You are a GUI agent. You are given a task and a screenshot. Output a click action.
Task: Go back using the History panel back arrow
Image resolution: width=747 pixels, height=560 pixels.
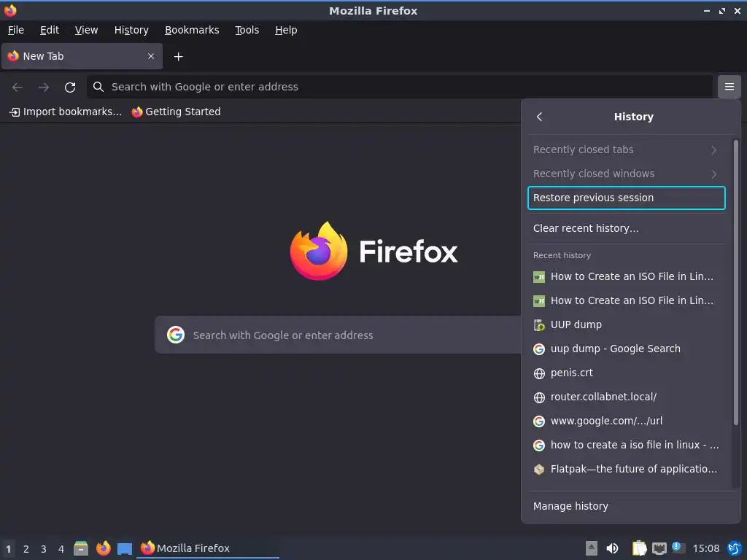tap(539, 117)
